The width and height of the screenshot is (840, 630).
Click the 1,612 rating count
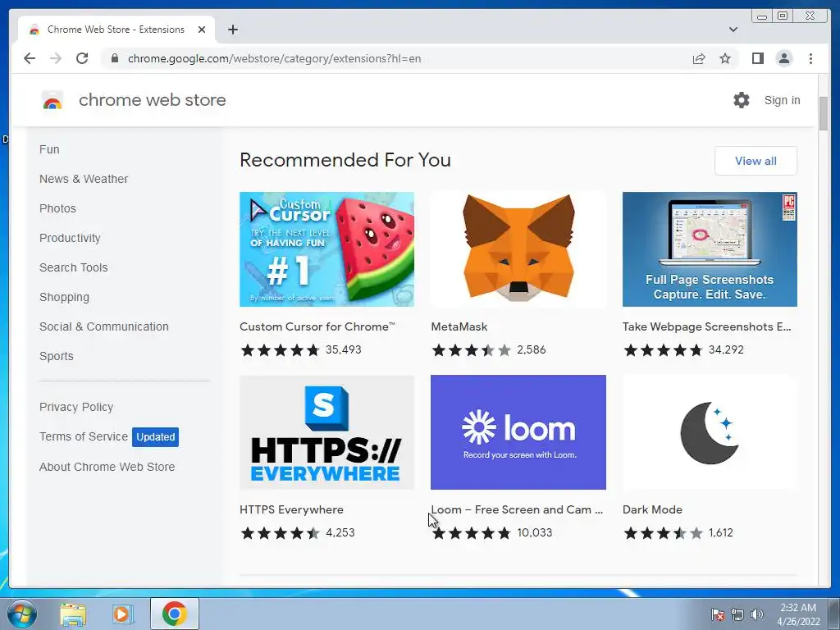pyautogui.click(x=720, y=532)
